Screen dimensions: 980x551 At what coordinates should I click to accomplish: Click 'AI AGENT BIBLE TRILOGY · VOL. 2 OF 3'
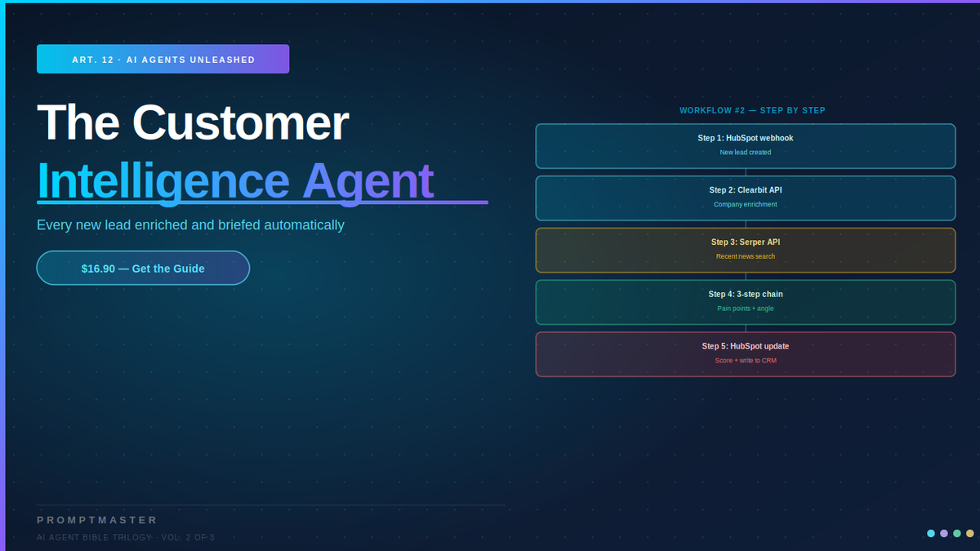[x=126, y=537]
